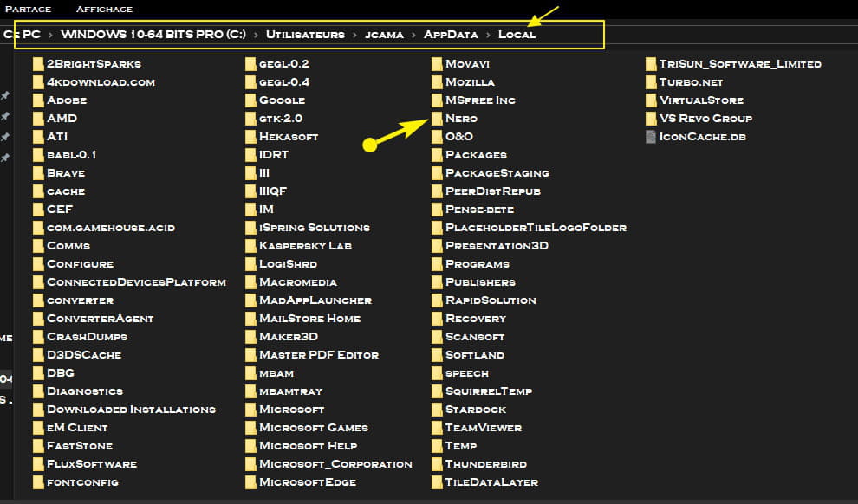Image resolution: width=858 pixels, height=504 pixels.
Task: Select the SquirrelTemp folder name
Action: coord(489,391)
